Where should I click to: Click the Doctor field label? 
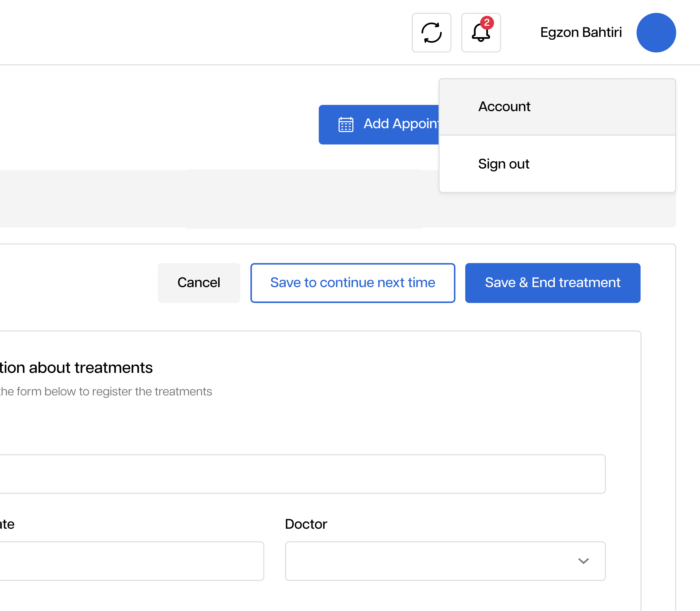[306, 524]
